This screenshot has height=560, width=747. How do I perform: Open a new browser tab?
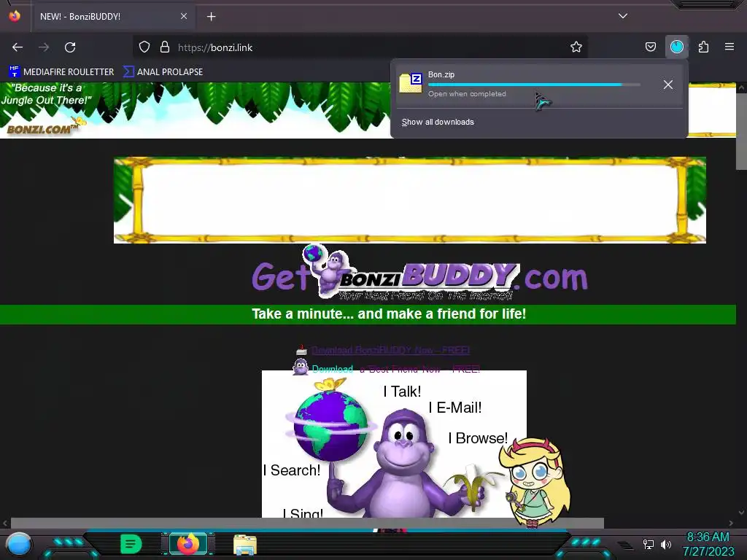coord(211,17)
